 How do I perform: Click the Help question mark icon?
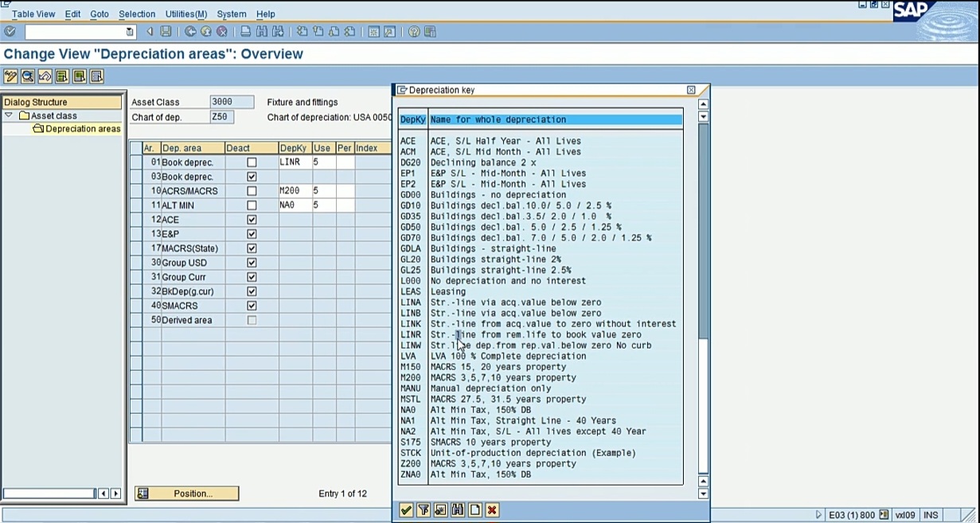coord(414,32)
